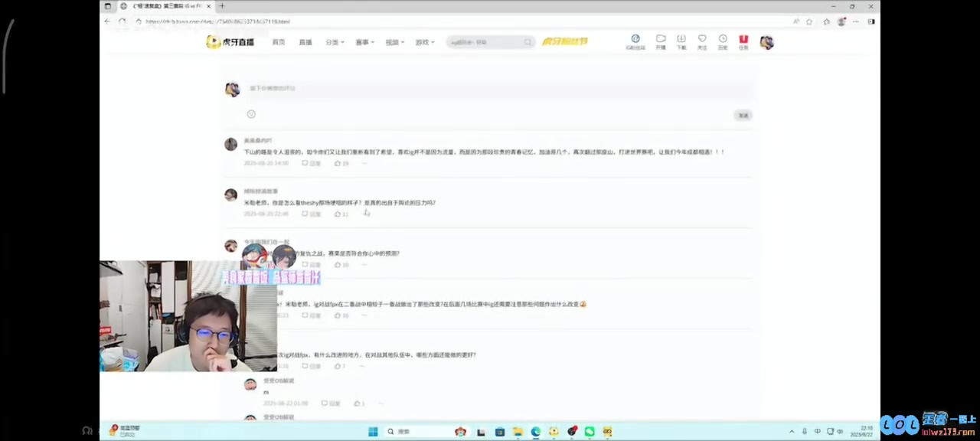Click the Edge icon in the taskbar

pos(535,432)
